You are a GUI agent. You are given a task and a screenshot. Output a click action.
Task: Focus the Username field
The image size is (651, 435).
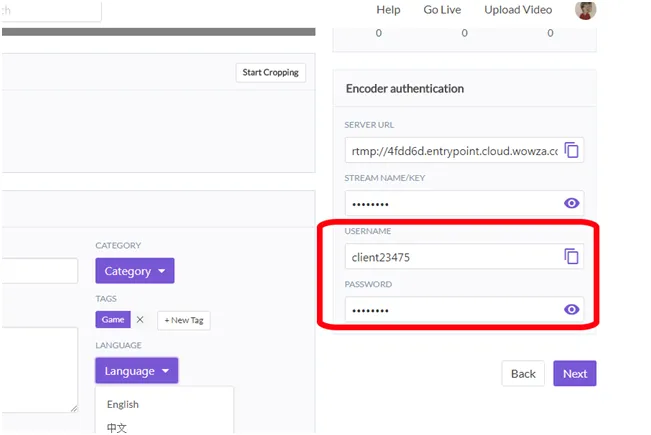[x=464, y=256]
